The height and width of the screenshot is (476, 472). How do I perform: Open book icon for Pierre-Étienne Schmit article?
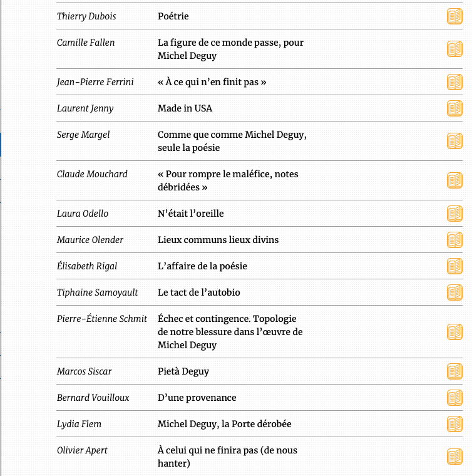[454, 332]
